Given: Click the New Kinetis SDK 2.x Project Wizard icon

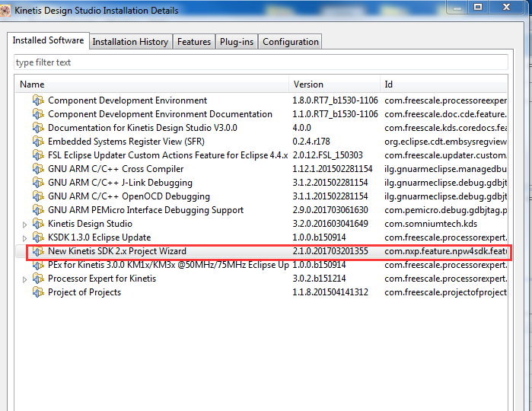Looking at the screenshot, I should [x=38, y=251].
